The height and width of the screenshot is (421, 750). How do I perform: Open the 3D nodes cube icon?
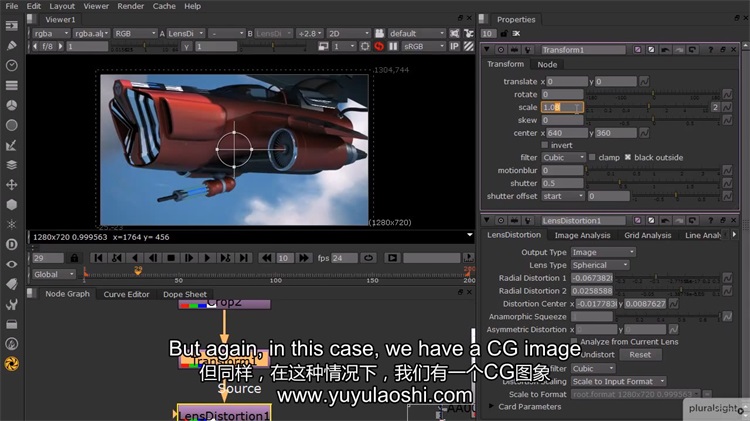(x=11, y=204)
